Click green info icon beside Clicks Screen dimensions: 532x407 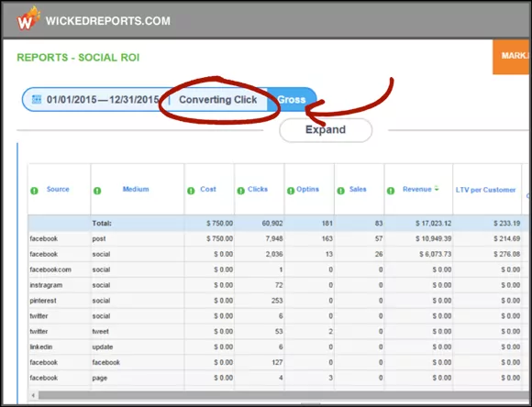click(241, 191)
